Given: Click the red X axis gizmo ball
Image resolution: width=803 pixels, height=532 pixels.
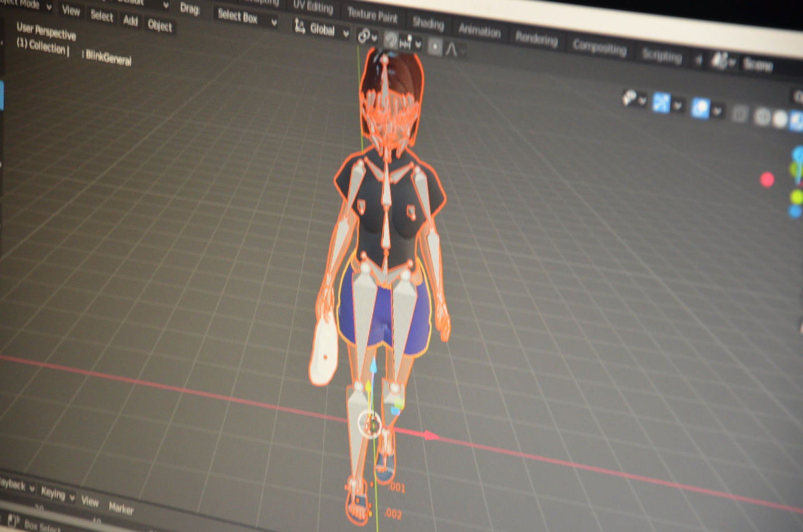Looking at the screenshot, I should [767, 180].
